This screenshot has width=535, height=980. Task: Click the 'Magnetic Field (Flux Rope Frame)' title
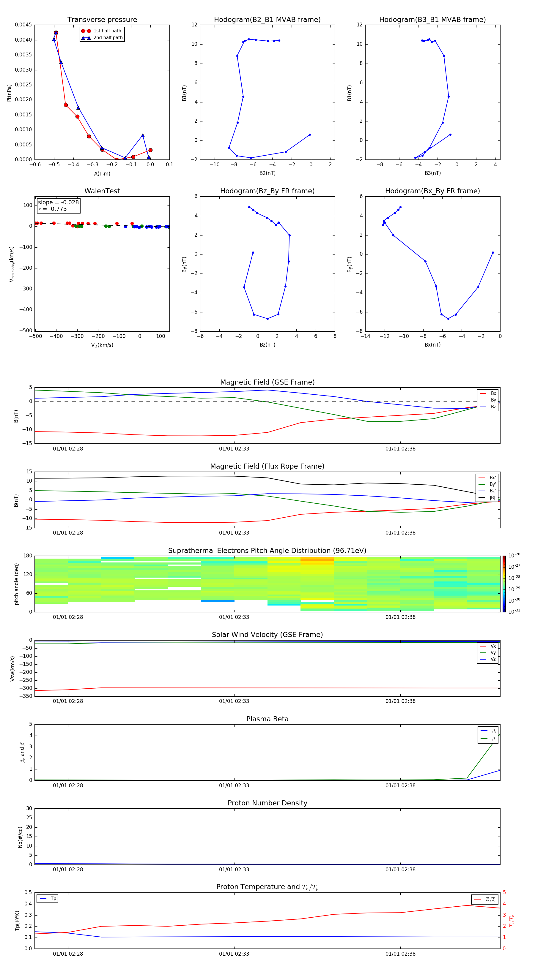(267, 467)
